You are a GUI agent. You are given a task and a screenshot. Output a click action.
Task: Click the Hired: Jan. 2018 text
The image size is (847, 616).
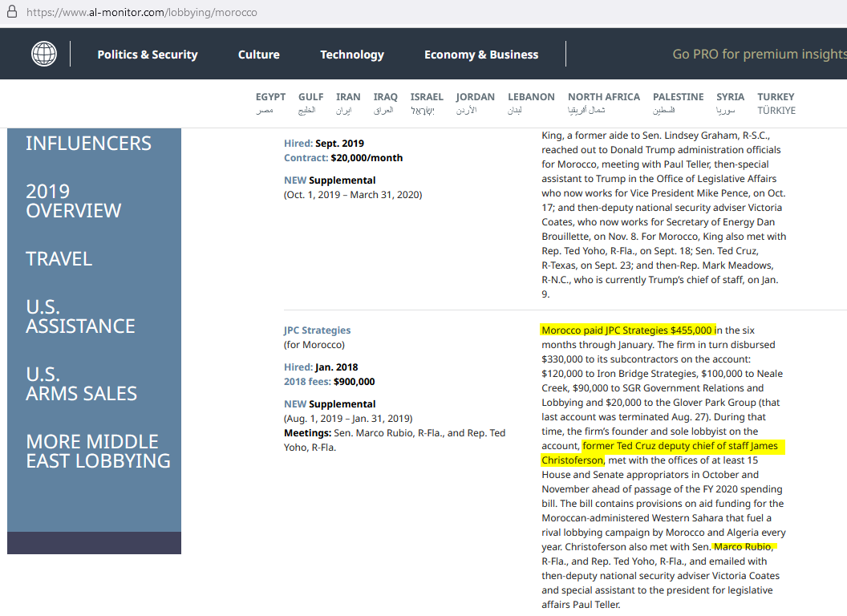click(x=321, y=367)
